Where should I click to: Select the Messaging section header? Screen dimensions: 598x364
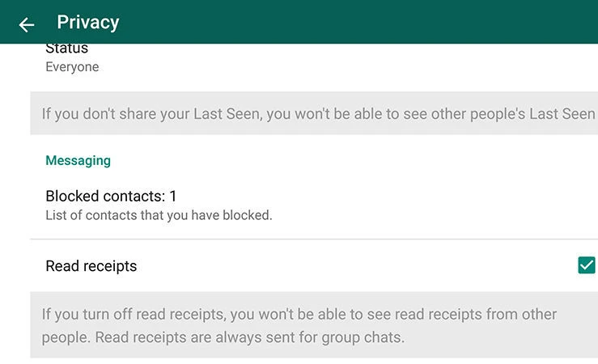pyautogui.click(x=78, y=160)
